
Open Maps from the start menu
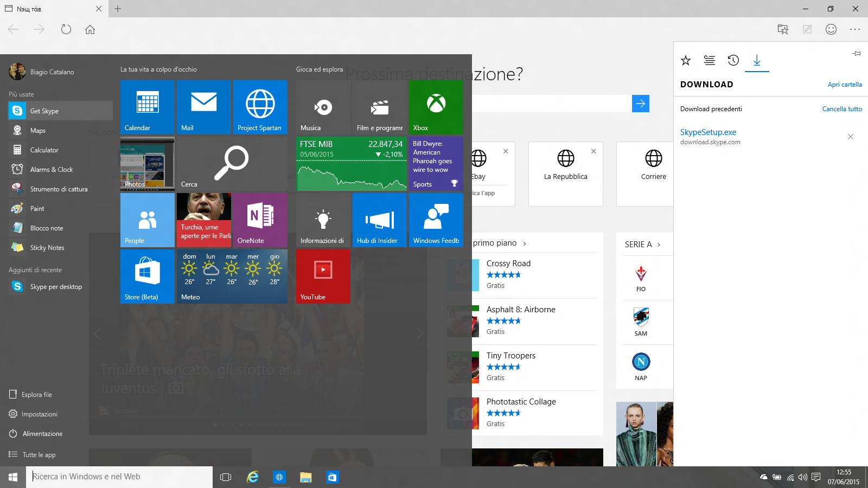pos(61,131)
